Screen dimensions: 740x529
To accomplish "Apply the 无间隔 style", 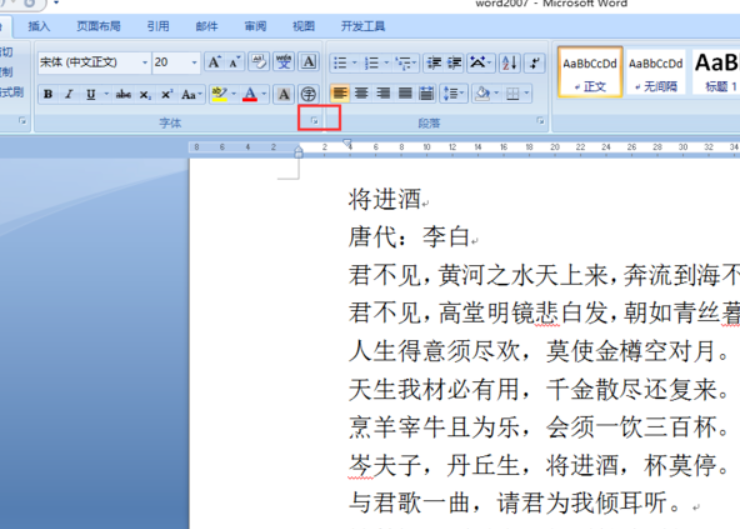I will click(x=656, y=72).
